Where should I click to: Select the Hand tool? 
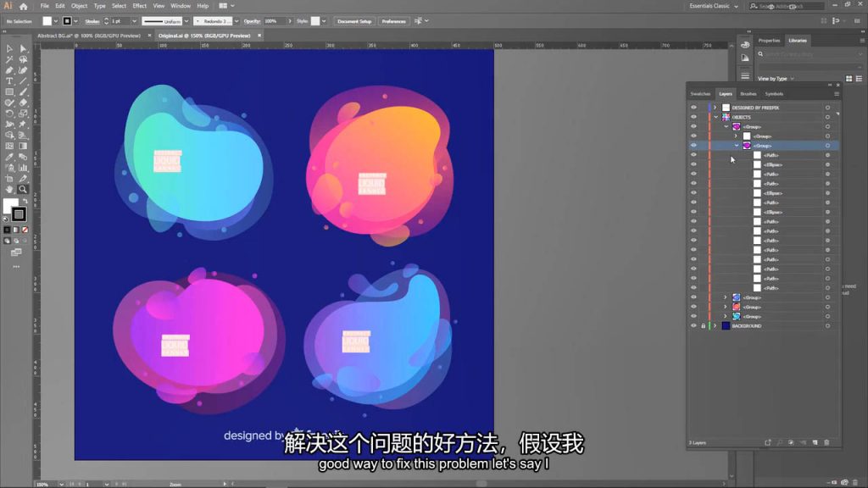[9, 189]
